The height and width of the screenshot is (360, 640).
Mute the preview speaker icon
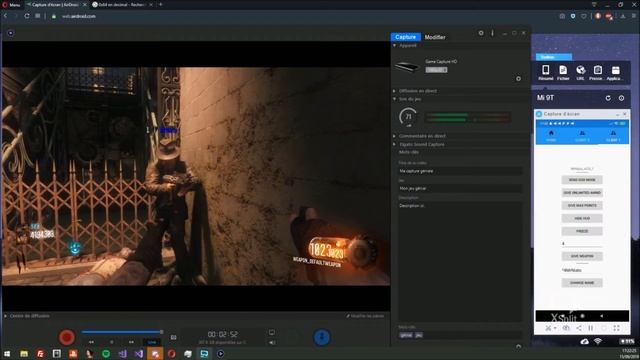point(272,342)
